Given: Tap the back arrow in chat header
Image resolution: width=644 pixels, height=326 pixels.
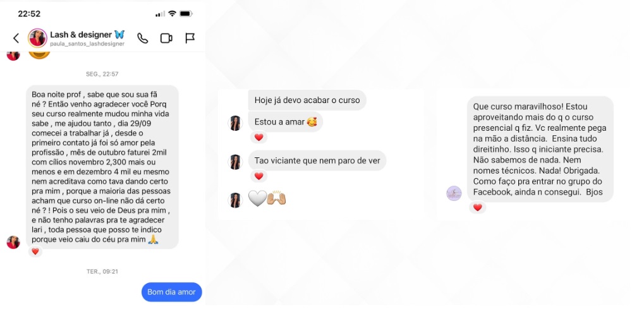Looking at the screenshot, I should pos(16,38).
